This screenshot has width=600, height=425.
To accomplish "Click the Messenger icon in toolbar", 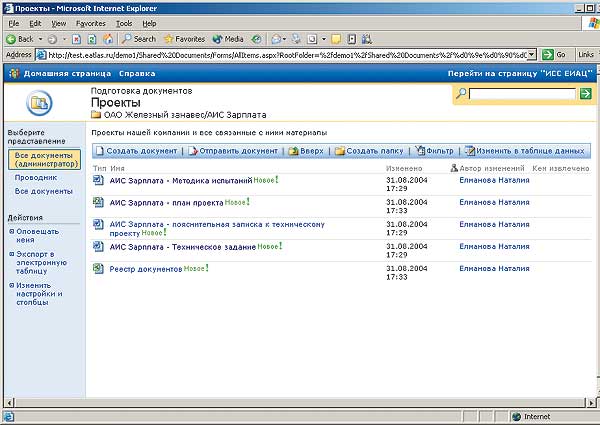I will pyautogui.click(x=367, y=39).
